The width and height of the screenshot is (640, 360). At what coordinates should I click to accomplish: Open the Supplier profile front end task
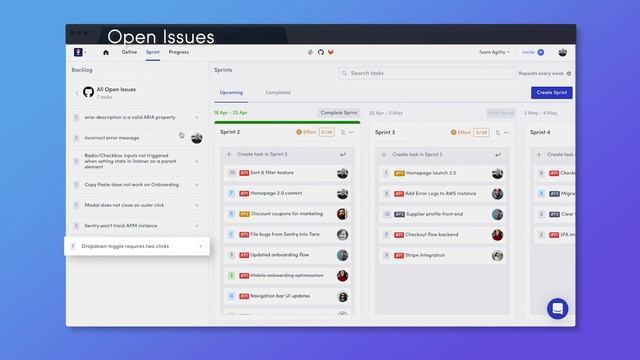click(x=442, y=214)
